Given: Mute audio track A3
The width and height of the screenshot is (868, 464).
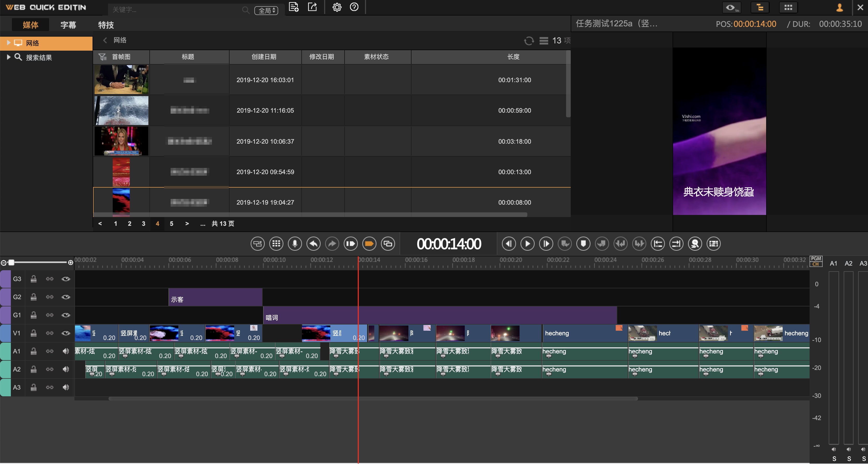Looking at the screenshot, I should tap(66, 388).
